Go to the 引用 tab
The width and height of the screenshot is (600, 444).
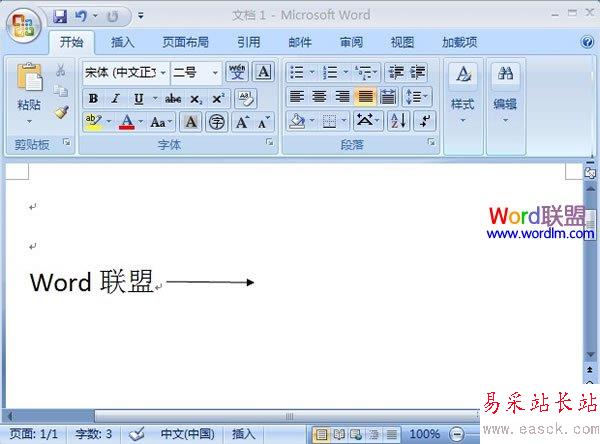(249, 42)
